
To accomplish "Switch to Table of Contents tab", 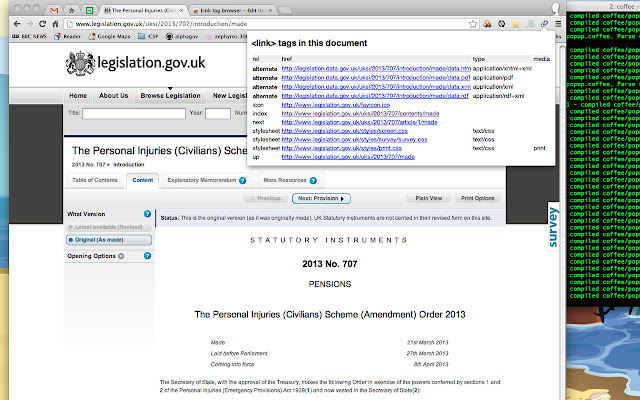I will [x=95, y=180].
